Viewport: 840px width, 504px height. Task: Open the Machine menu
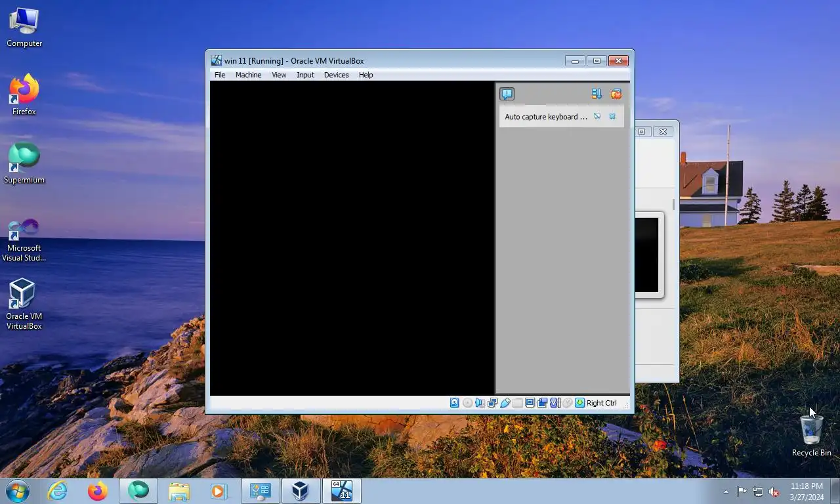pos(249,75)
